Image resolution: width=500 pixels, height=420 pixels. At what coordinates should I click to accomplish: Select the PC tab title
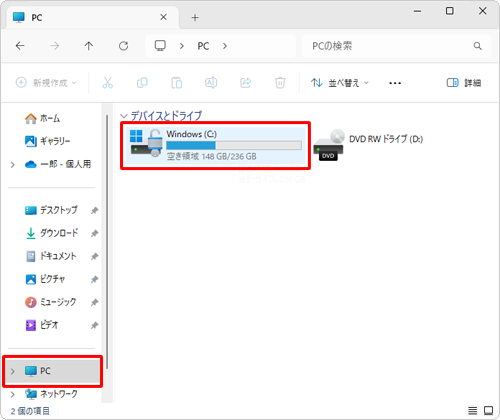(37, 18)
